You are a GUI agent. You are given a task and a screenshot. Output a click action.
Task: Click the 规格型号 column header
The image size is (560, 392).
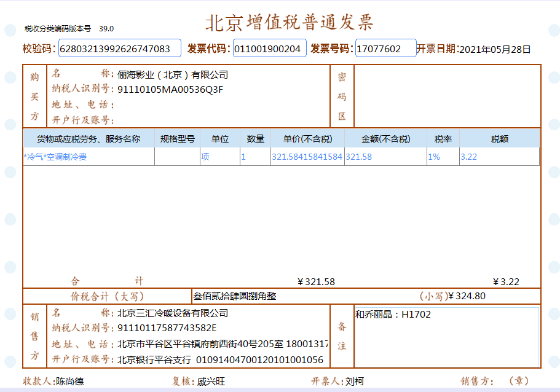click(x=177, y=139)
